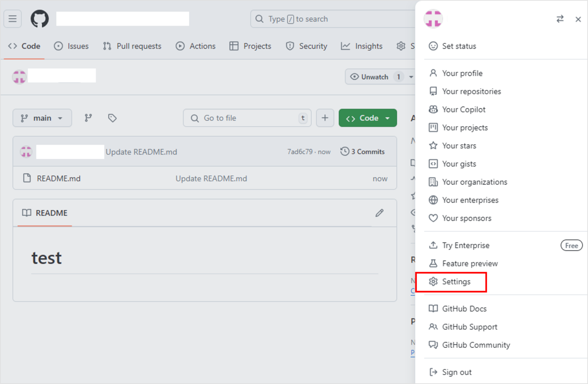
Task: Expand the Unwatch dropdown arrow
Action: 411,77
